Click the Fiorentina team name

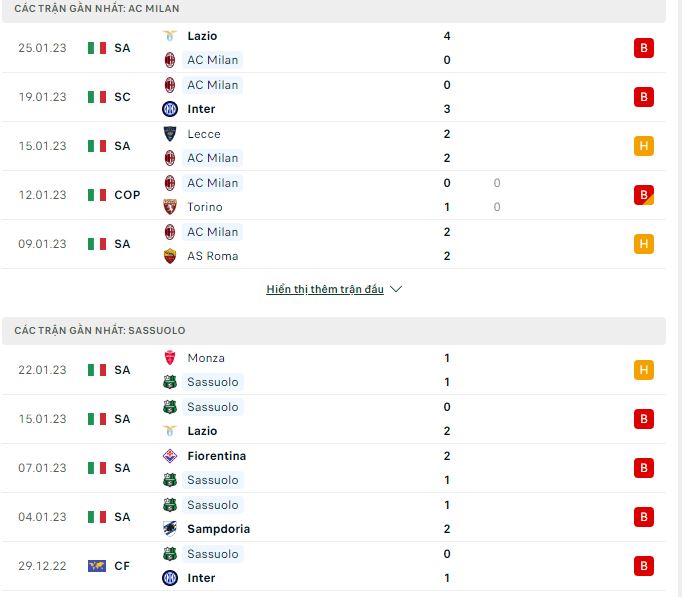(x=217, y=456)
